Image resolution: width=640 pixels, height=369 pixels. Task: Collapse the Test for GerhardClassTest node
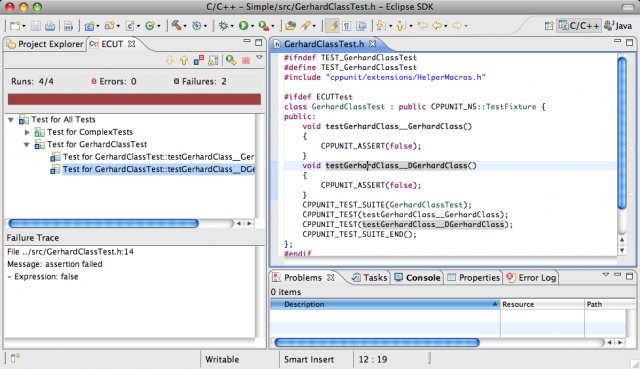pyautogui.click(x=27, y=144)
